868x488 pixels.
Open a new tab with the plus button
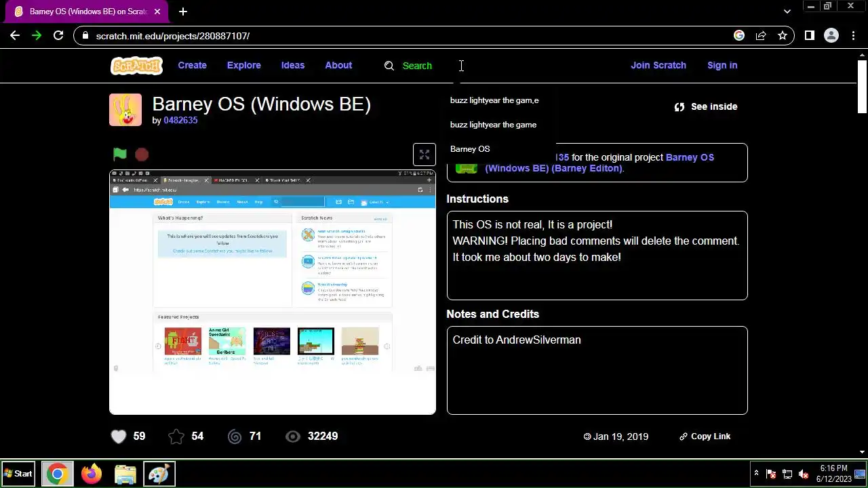183,12
